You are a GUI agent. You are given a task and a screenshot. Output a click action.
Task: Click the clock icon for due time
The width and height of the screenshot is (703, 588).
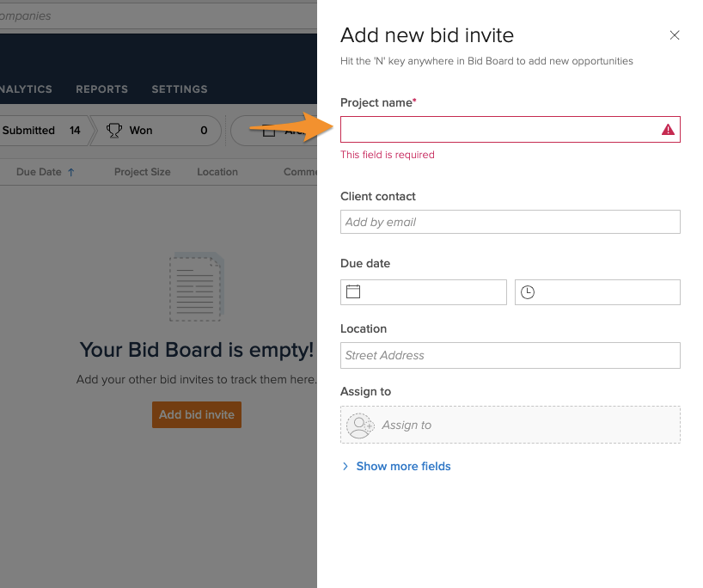click(528, 292)
